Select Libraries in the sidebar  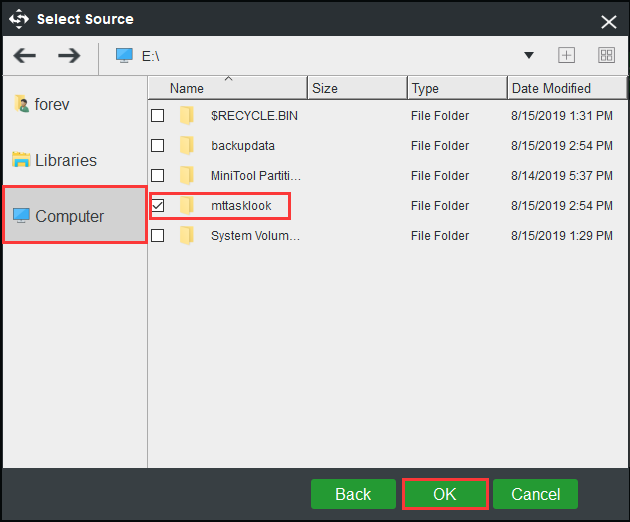click(75, 160)
